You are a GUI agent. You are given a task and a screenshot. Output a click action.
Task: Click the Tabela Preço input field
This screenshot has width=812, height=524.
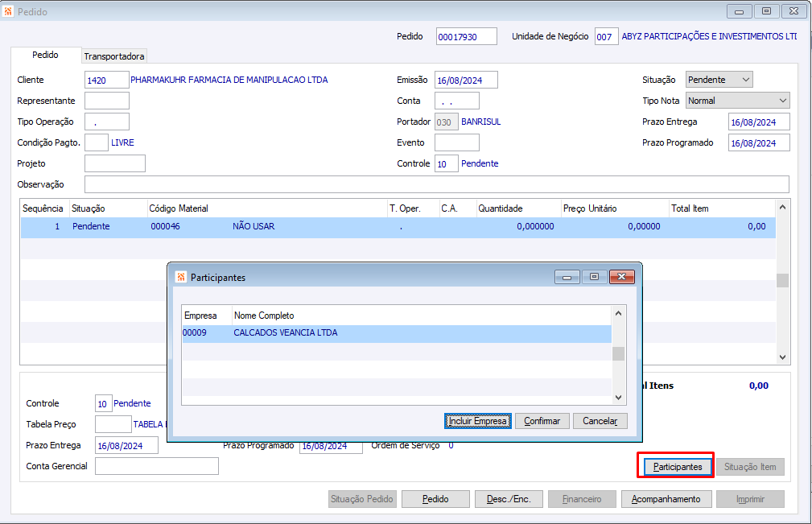pos(113,424)
